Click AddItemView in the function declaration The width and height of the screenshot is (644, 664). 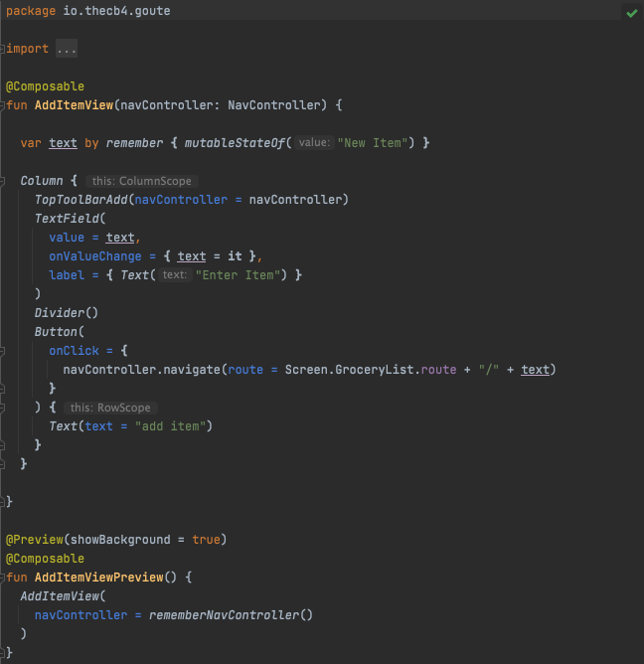click(75, 105)
